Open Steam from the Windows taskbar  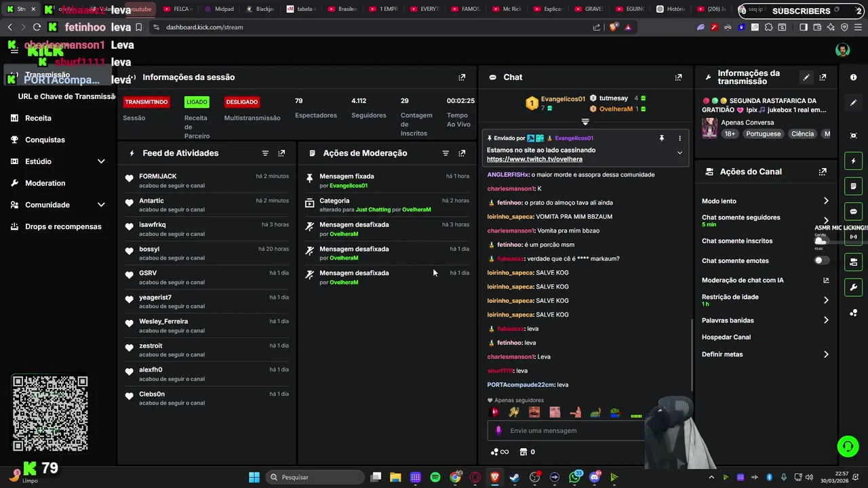pyautogui.click(x=515, y=477)
